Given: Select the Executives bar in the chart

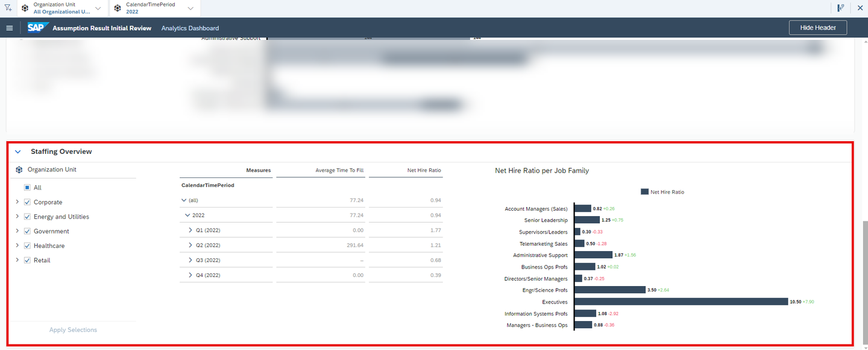Looking at the screenshot, I should (681, 302).
